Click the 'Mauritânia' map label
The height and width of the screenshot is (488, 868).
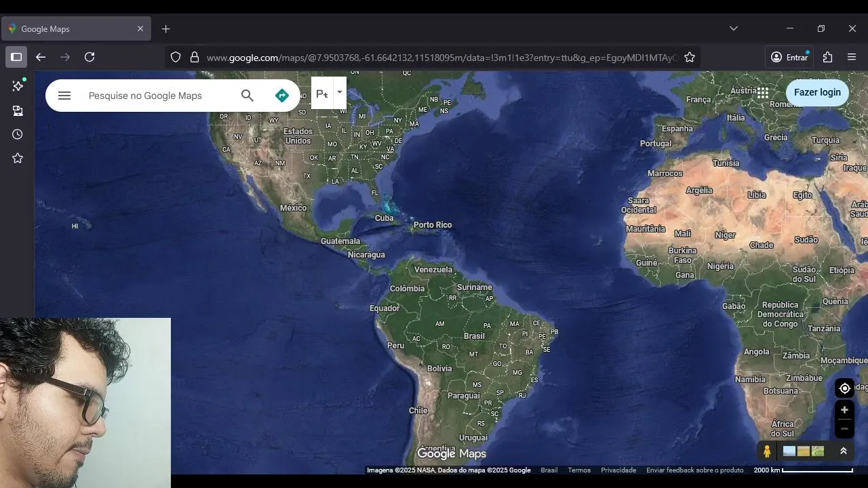pyautogui.click(x=646, y=229)
